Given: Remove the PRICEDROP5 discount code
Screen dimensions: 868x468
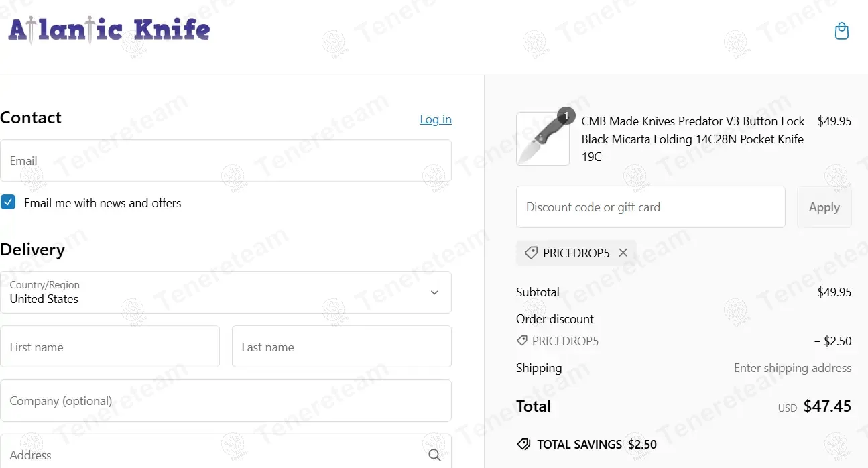Looking at the screenshot, I should pos(623,253).
